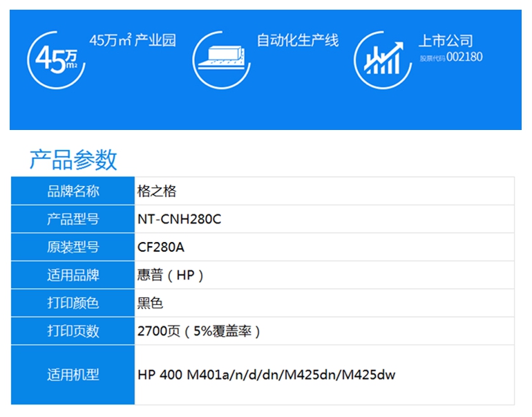This screenshot has height=417, width=532.
Task: Select the 品牌名称 row header
Action: [x=73, y=191]
